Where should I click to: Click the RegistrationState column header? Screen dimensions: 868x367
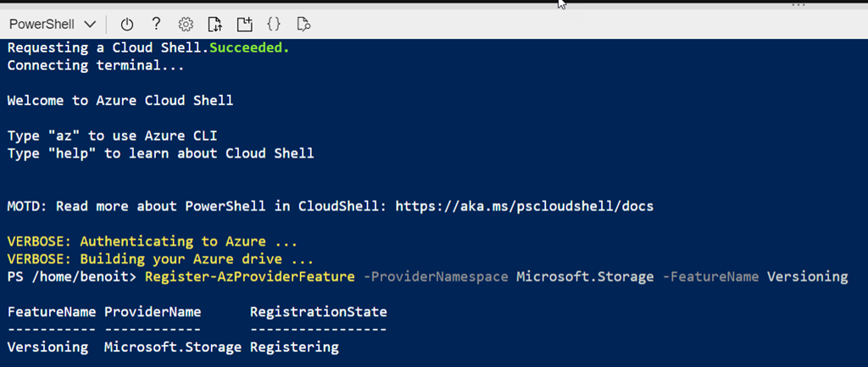coord(318,313)
